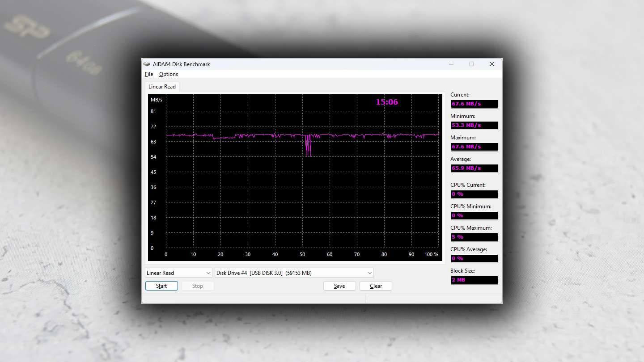Open the Options menu
The image size is (644, 362).
point(169,74)
